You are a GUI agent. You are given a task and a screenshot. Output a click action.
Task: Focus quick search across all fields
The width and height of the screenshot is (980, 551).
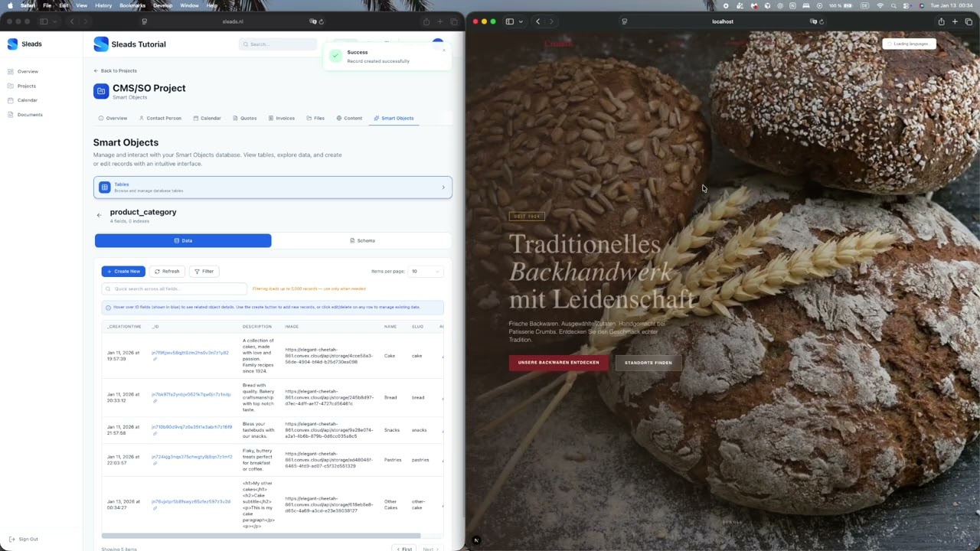(175, 289)
